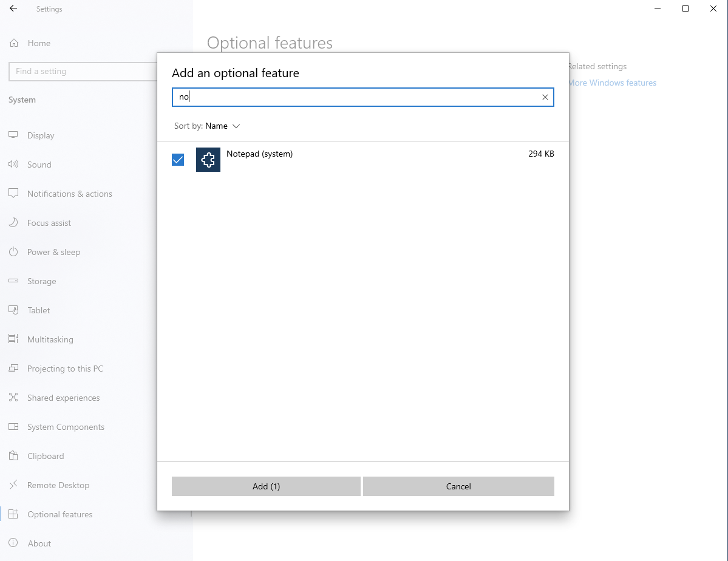Open Power & sleep settings
Screen dimensions: 728x561
(x=54, y=252)
